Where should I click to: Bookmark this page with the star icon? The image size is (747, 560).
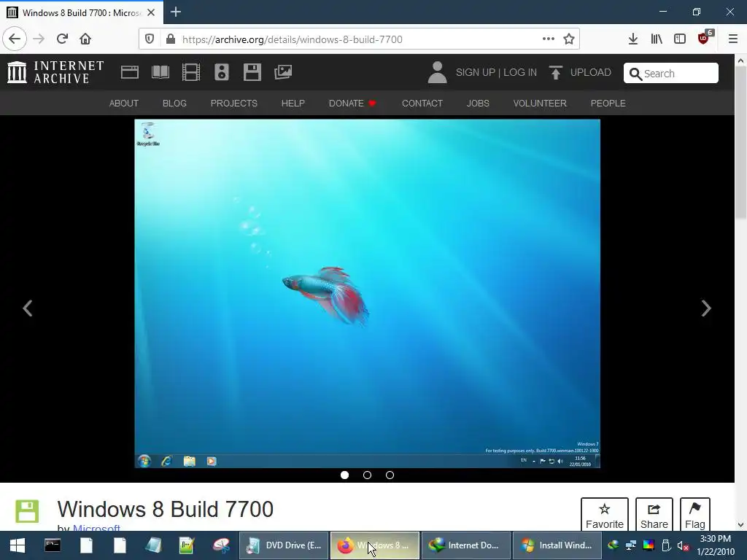(x=569, y=39)
